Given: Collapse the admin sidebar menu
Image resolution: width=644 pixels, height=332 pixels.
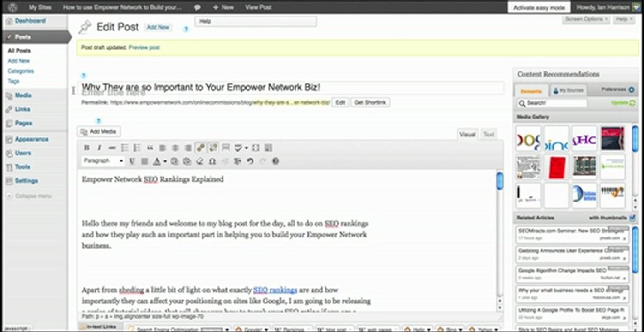Looking at the screenshot, I should (x=29, y=196).
